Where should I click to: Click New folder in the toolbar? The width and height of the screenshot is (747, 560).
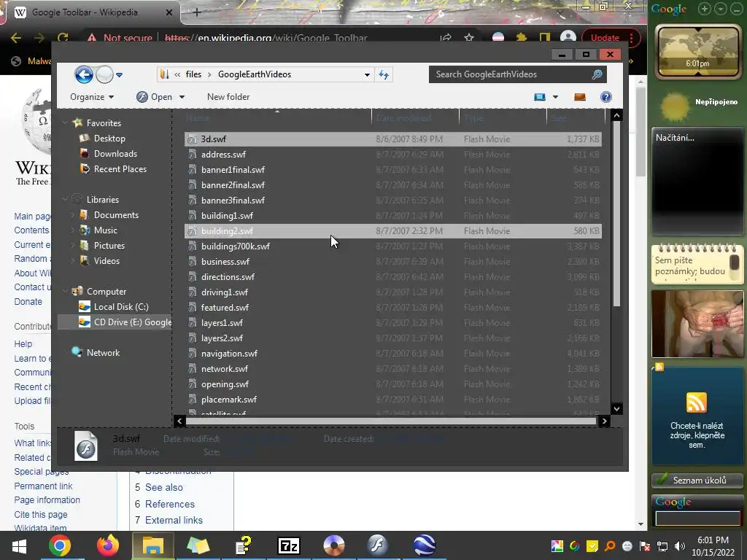click(228, 97)
